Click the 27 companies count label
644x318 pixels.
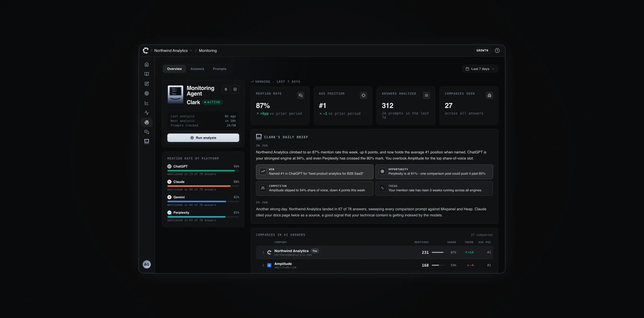[482, 235]
